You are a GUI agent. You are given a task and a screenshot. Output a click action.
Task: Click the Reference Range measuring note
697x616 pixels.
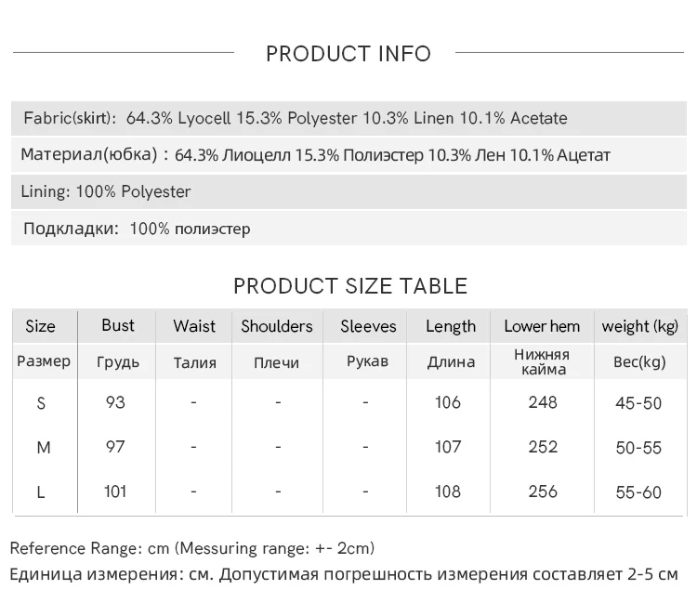click(192, 548)
